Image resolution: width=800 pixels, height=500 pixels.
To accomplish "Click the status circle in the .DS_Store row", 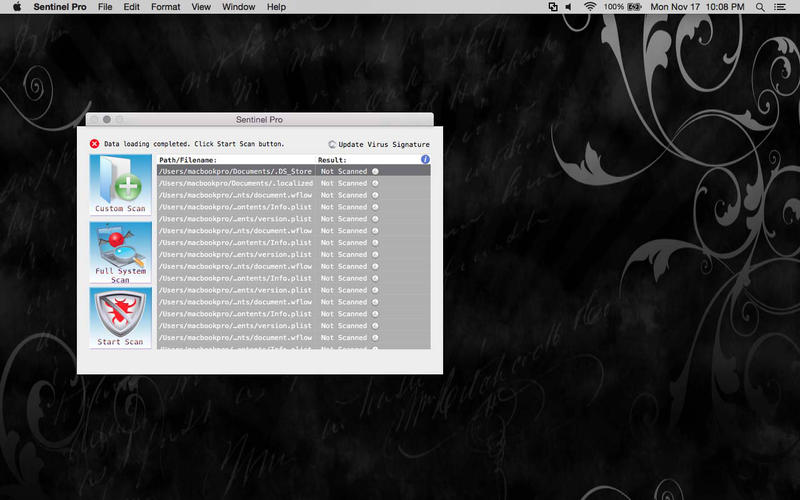I will tap(375, 171).
